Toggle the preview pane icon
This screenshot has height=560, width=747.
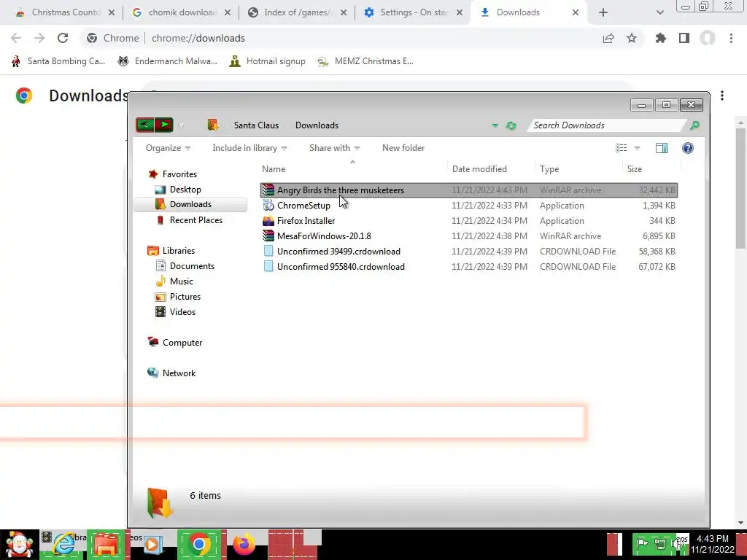coord(661,148)
